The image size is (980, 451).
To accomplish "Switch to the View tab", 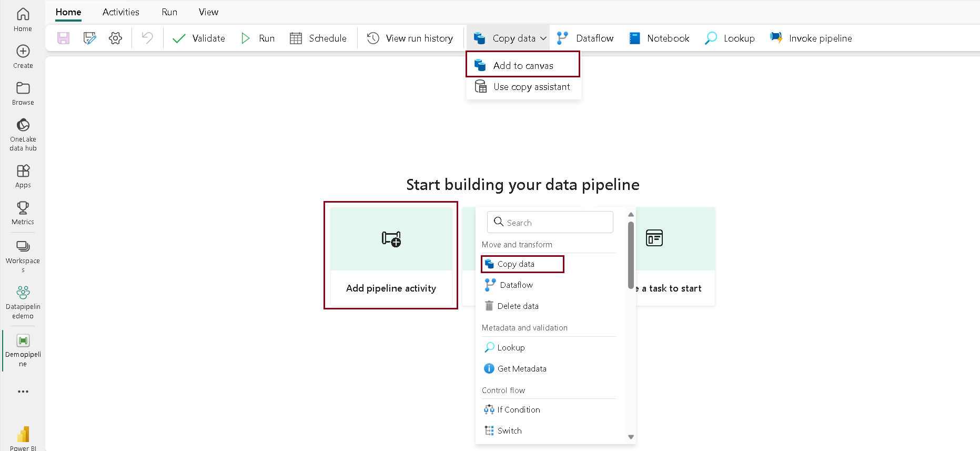I will pos(208,12).
